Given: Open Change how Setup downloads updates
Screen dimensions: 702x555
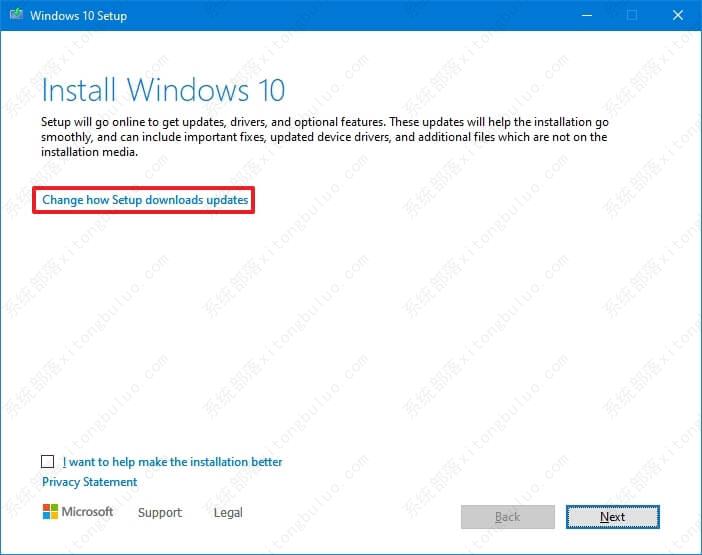Looking at the screenshot, I should [145, 200].
